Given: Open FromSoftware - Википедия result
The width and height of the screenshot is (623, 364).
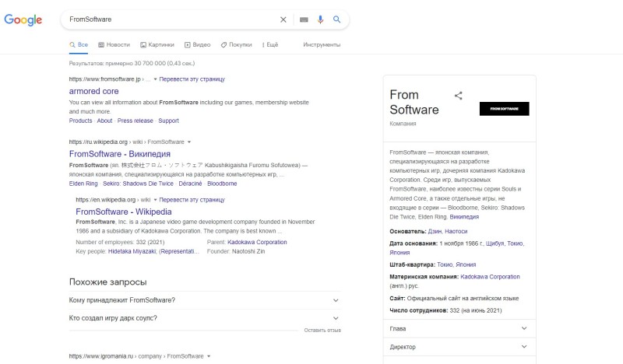Looking at the screenshot, I should [120, 154].
